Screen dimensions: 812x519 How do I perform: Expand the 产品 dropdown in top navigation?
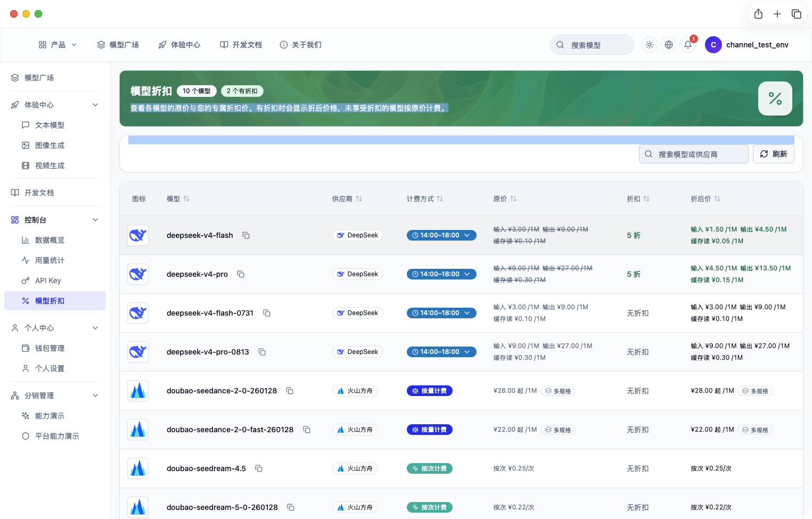pos(58,45)
